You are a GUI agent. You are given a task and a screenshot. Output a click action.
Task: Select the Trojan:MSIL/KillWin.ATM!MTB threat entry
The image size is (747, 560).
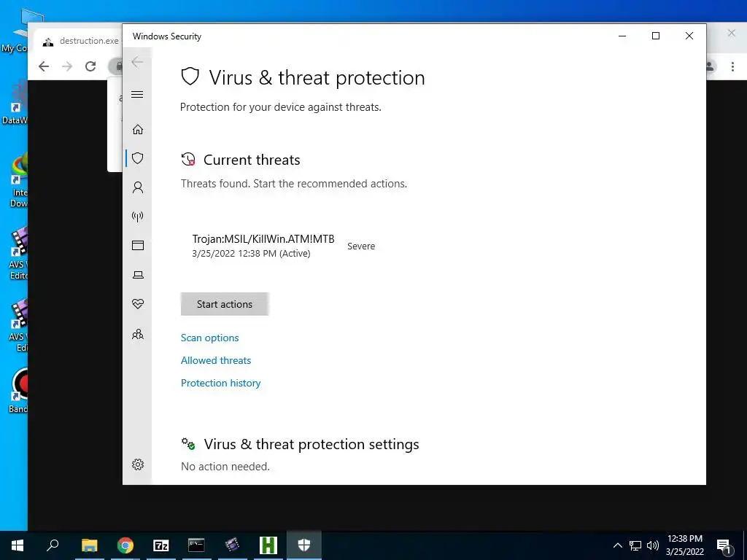tap(284, 246)
